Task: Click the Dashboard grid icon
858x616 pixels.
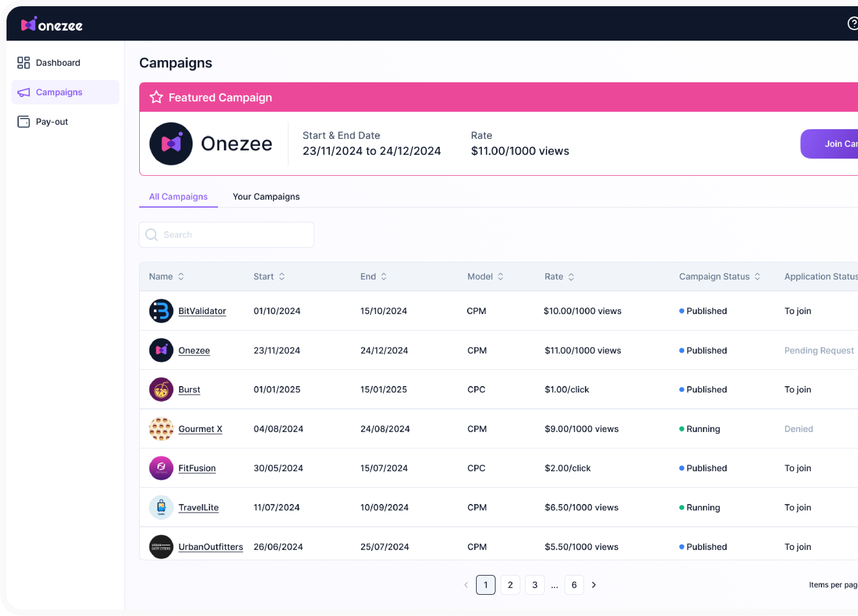Action: [23, 62]
